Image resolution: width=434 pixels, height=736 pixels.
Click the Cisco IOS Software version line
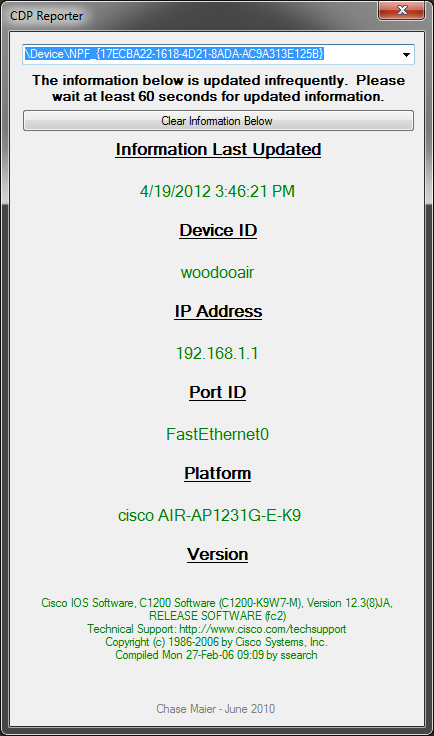(217, 603)
